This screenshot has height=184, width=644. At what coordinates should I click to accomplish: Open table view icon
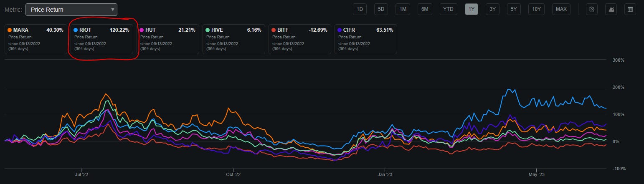pos(630,9)
